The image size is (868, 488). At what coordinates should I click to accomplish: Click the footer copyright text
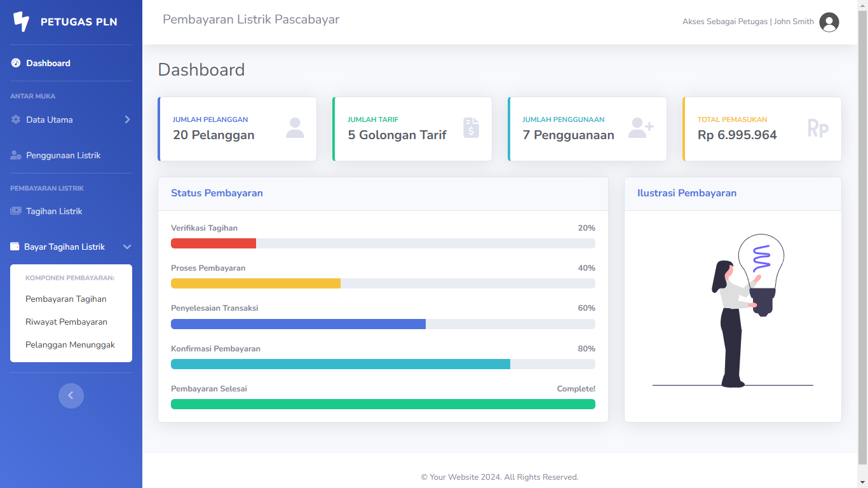(x=499, y=477)
